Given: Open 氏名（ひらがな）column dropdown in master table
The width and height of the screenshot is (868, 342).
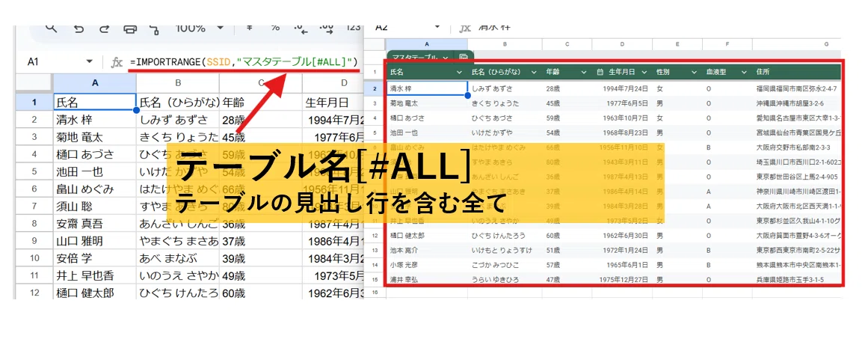Looking at the screenshot, I should point(534,72).
